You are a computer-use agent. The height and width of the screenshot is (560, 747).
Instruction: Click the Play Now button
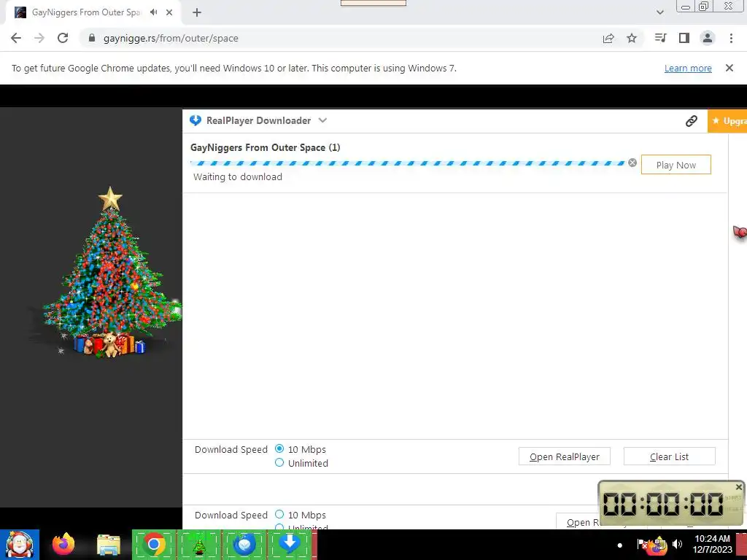(676, 165)
